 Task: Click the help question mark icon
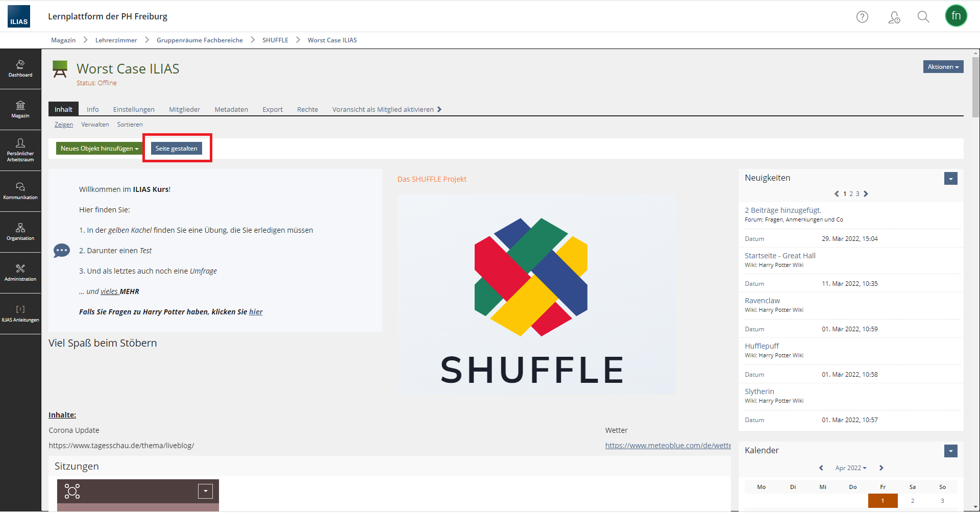tap(862, 17)
